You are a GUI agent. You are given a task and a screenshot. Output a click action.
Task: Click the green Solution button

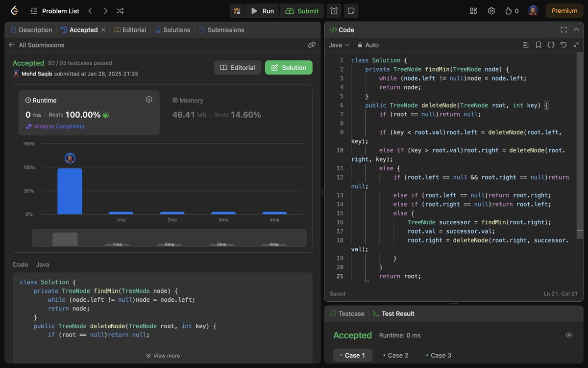289,68
